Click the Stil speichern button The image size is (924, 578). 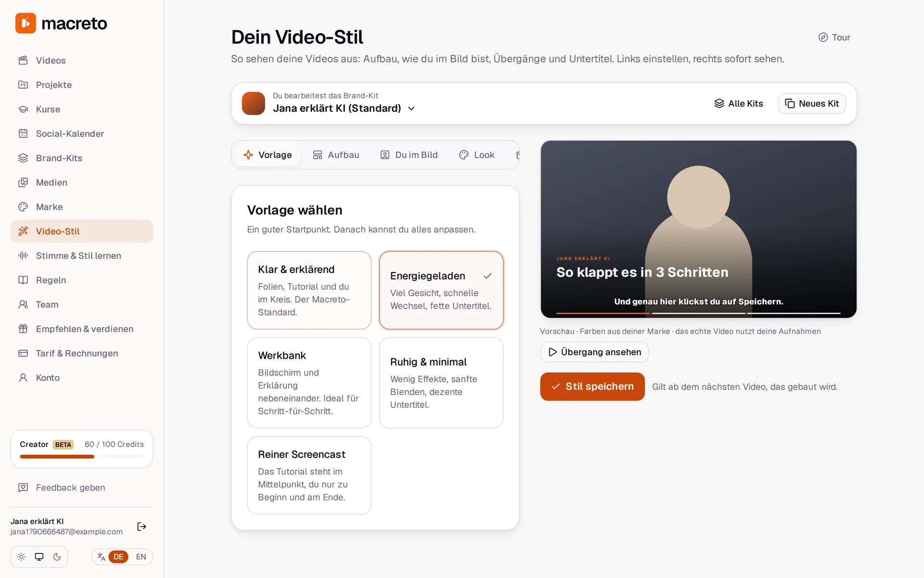click(592, 386)
